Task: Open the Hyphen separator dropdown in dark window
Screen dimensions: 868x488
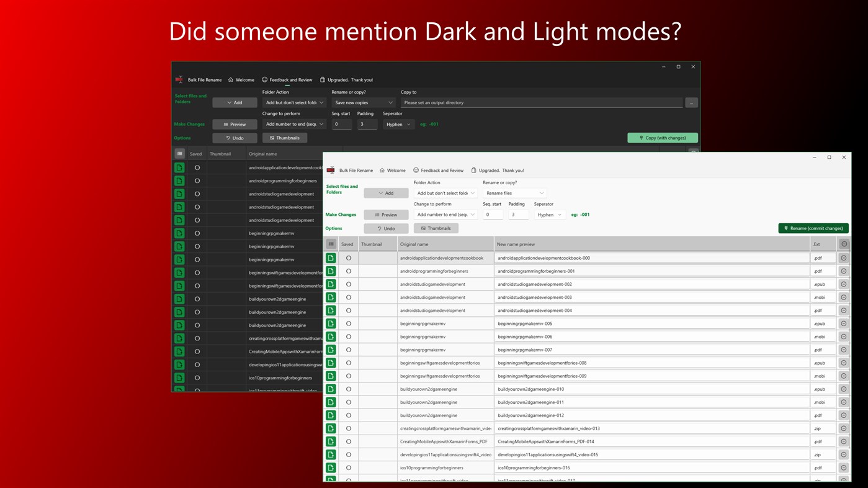Action: click(x=398, y=124)
